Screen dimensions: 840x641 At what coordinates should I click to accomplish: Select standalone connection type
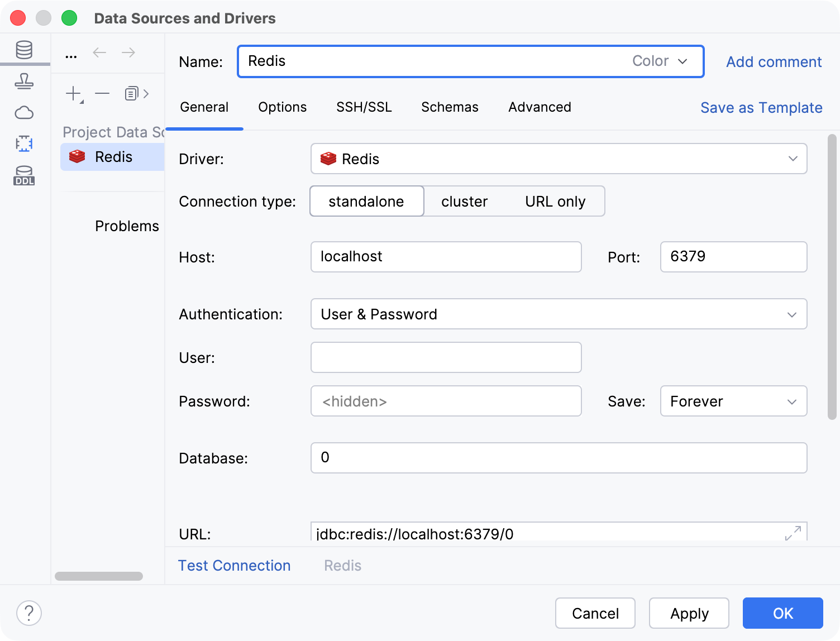(366, 201)
